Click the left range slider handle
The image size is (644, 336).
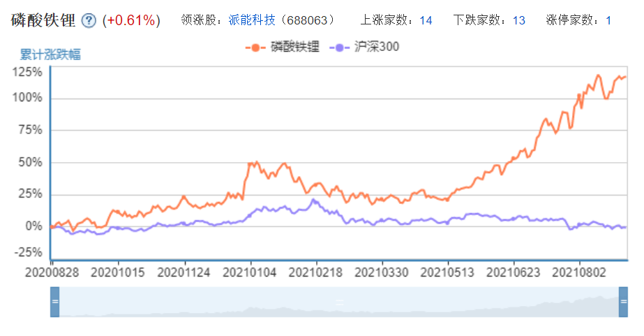pyautogui.click(x=54, y=302)
